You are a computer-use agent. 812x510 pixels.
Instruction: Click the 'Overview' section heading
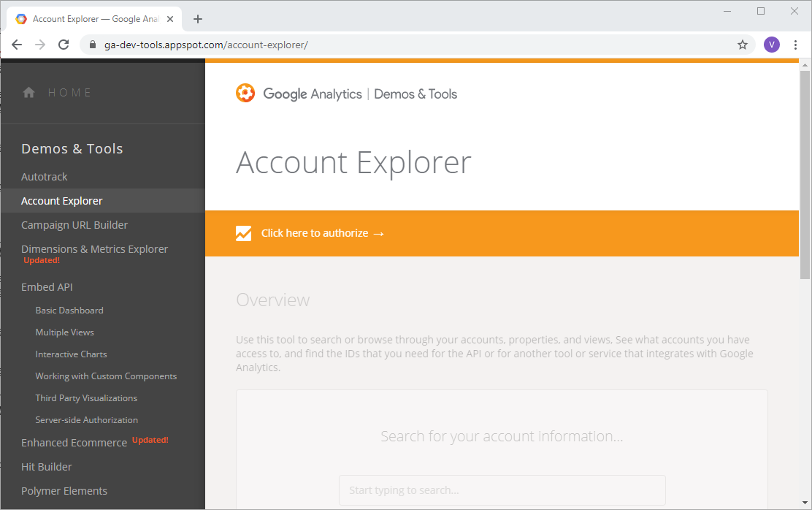click(x=273, y=300)
